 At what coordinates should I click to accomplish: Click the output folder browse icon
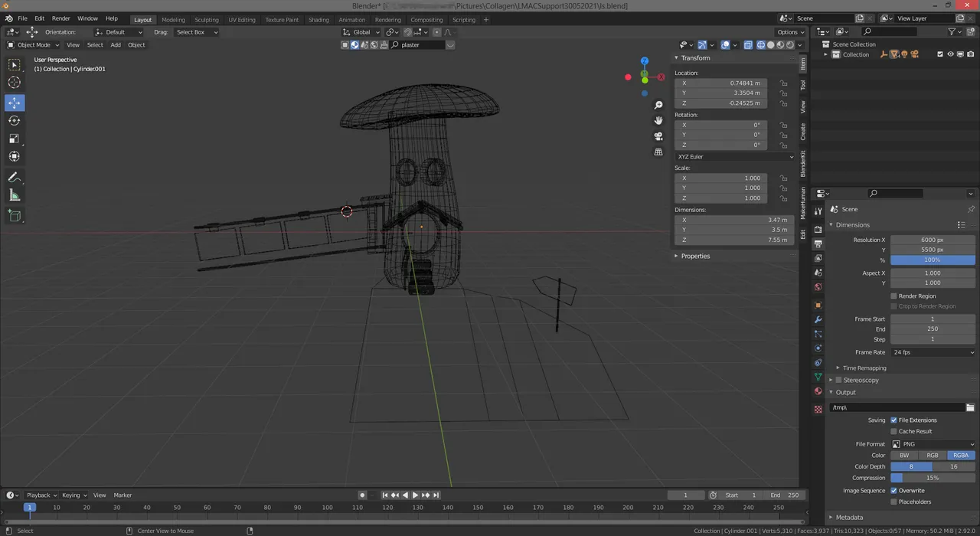970,407
